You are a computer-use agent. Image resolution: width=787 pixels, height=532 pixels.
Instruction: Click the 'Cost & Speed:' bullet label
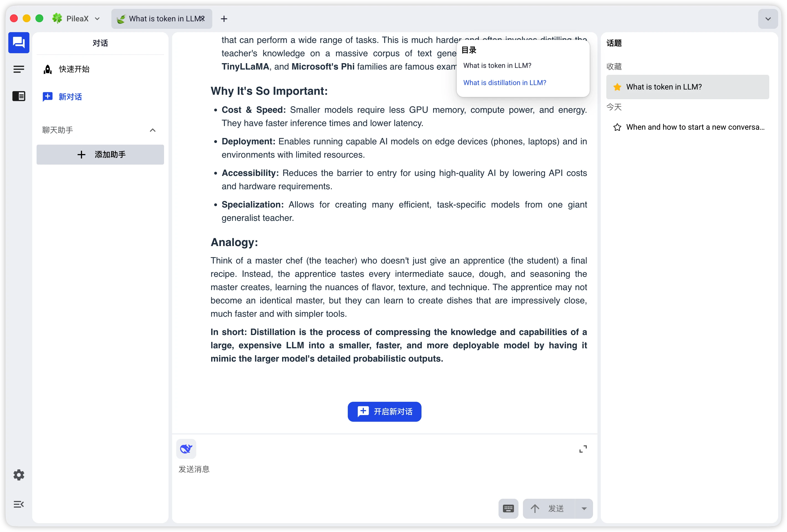tap(254, 110)
